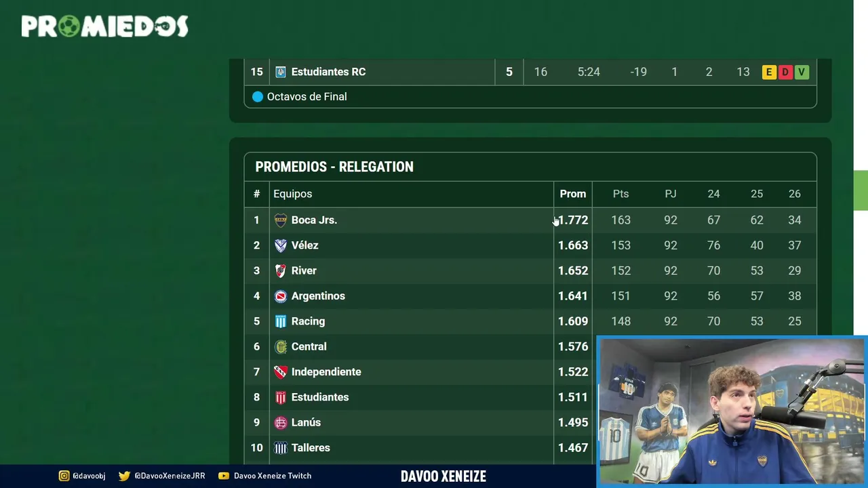The height and width of the screenshot is (488, 868).
Task: Click the River team crest
Action: tap(281, 270)
